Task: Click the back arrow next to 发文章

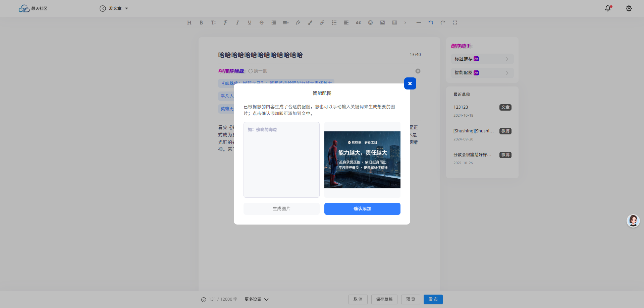Action: coord(103,8)
